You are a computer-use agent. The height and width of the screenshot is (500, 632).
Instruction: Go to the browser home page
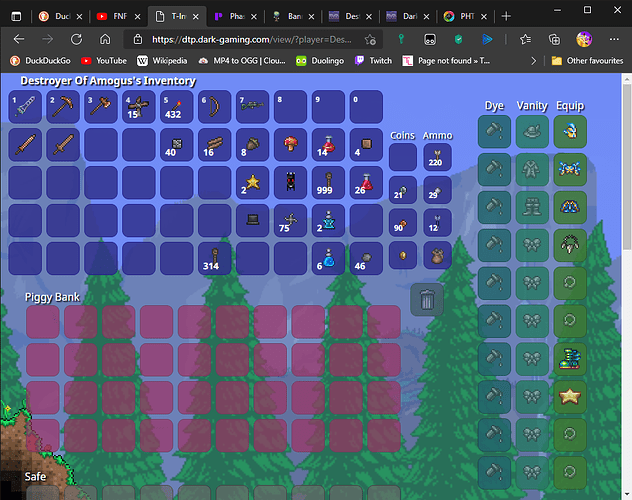[105, 39]
